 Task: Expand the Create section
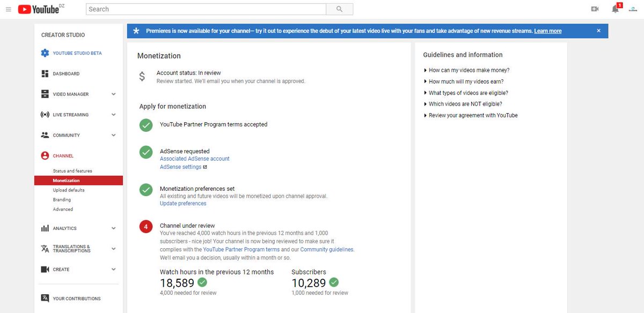pos(113,269)
